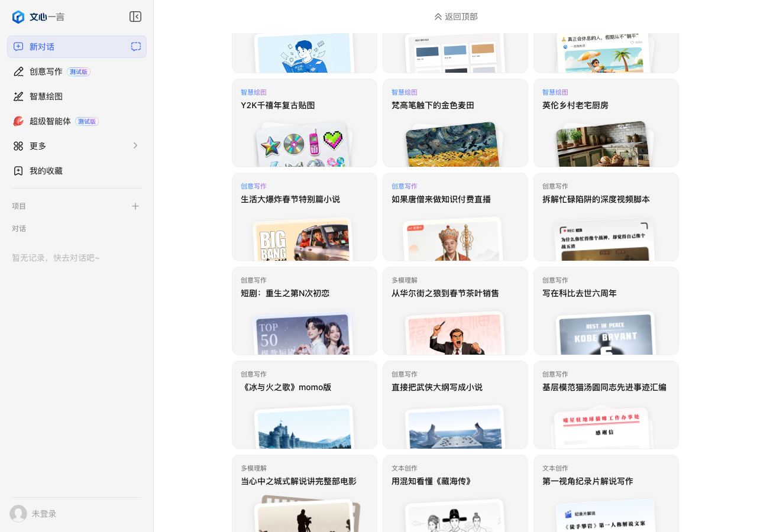
Task: Open the 写在科比去世六周年 card
Action: [x=606, y=311]
